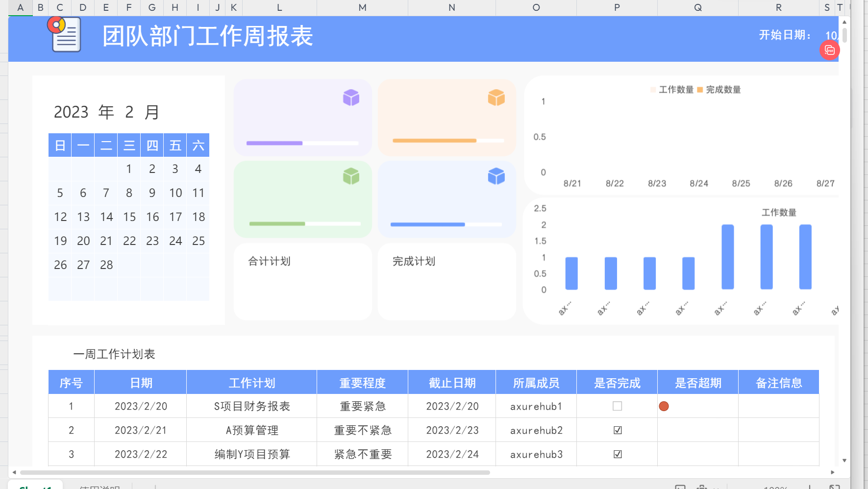Image resolution: width=868 pixels, height=489 pixels.
Task: Click the A预算管理 cell
Action: tap(252, 430)
